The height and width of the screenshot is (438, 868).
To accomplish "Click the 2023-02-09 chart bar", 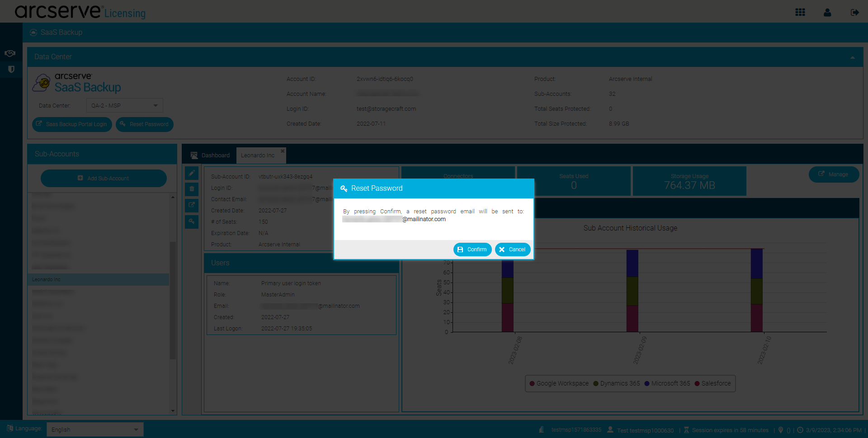I will point(632,291).
